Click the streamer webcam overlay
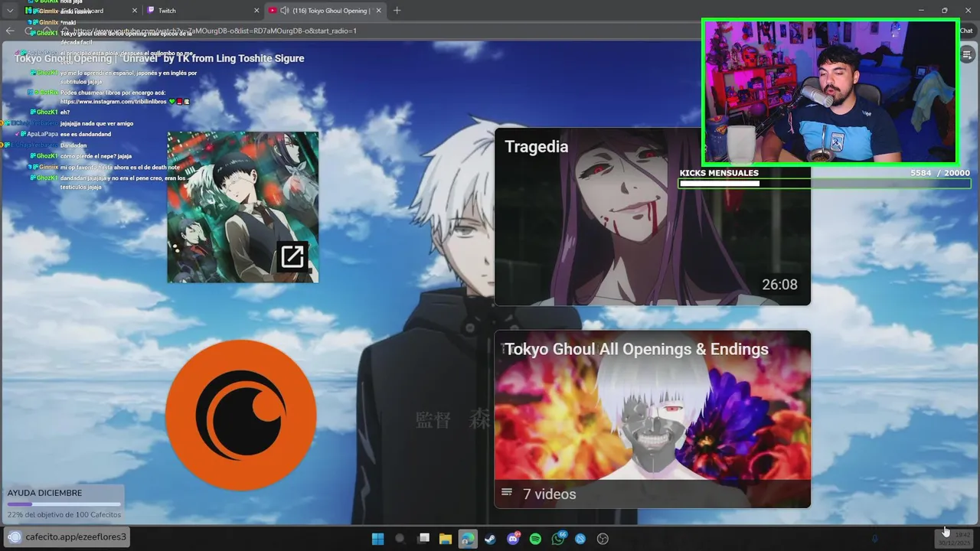Image resolution: width=980 pixels, height=551 pixels. pos(830,92)
